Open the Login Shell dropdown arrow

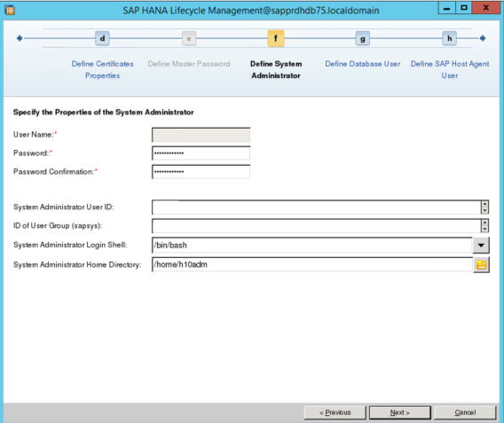pos(481,246)
